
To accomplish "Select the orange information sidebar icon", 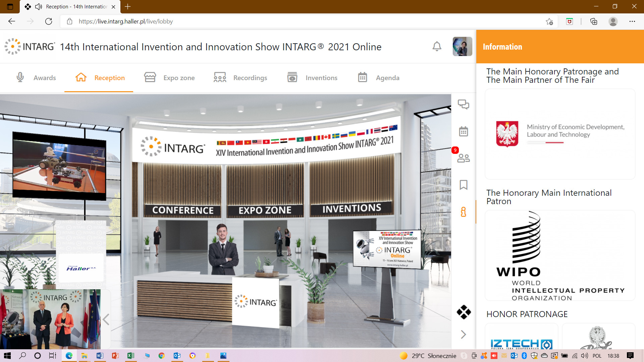I will [464, 212].
